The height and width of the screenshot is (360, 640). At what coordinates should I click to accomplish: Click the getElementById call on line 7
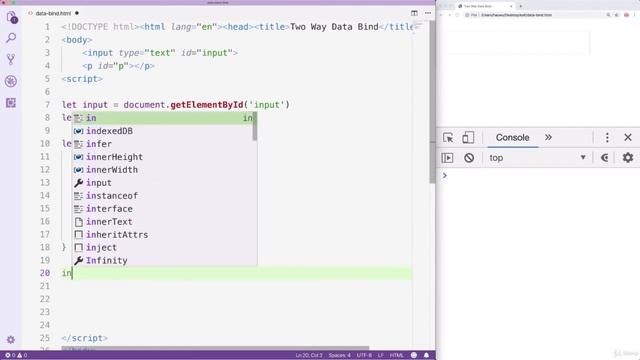207,105
